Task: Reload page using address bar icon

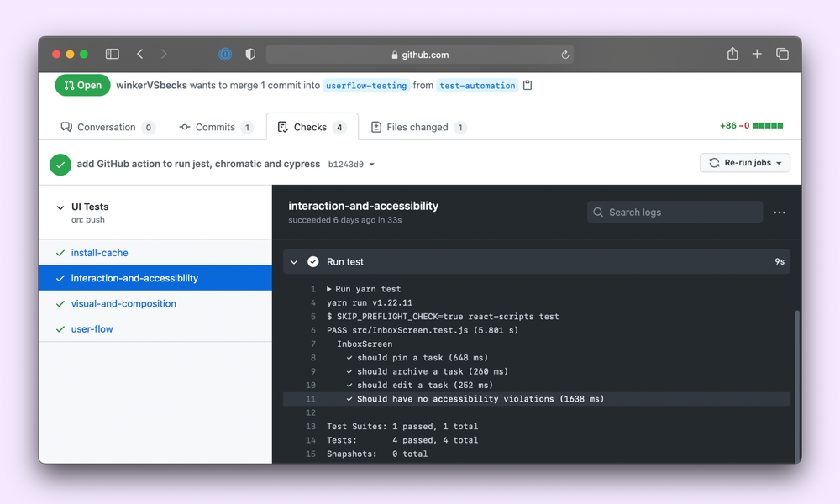Action: (x=565, y=55)
